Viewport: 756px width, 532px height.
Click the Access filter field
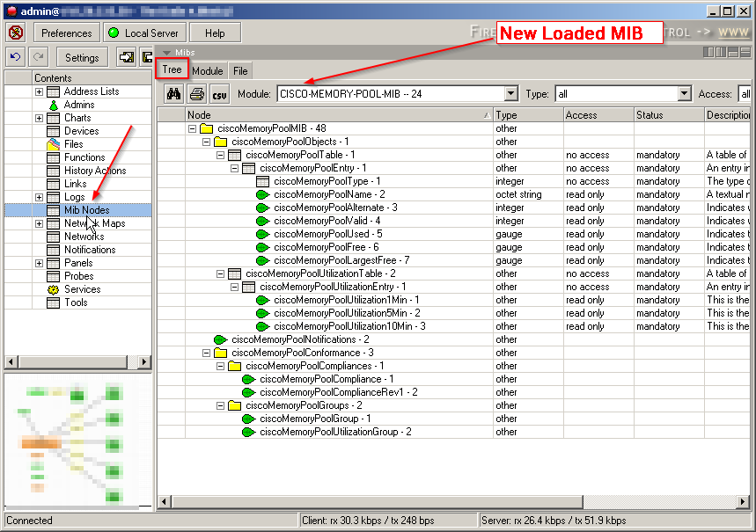(745, 93)
